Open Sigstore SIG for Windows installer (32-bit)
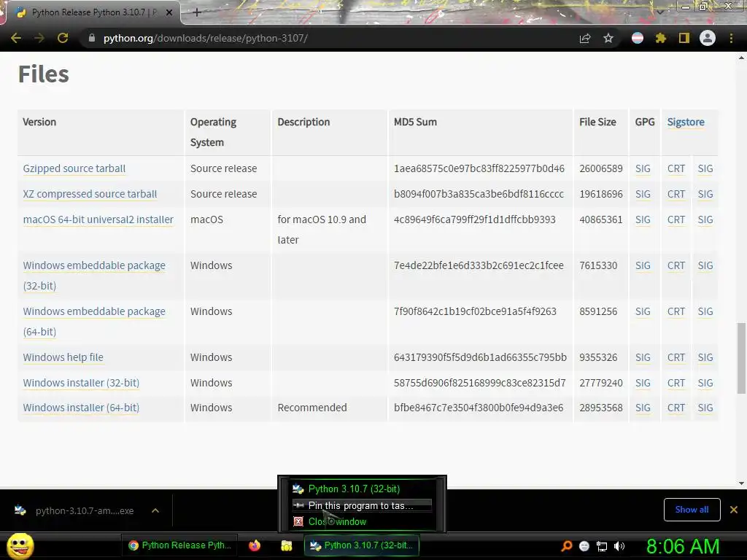 705,383
